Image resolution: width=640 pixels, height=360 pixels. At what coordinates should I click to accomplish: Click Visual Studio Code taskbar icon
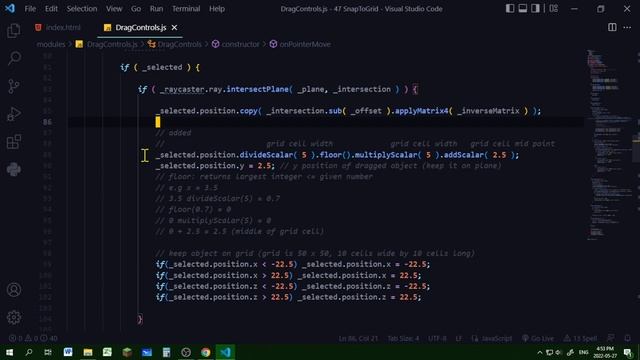(225, 352)
